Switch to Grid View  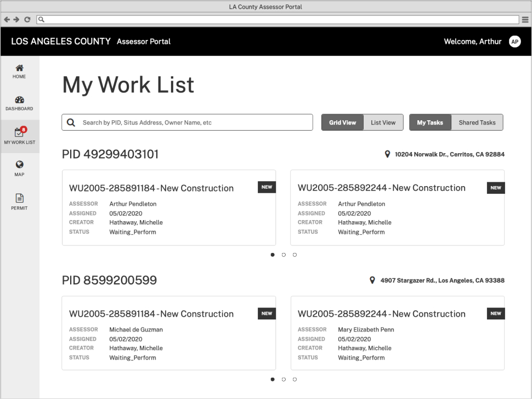(342, 122)
